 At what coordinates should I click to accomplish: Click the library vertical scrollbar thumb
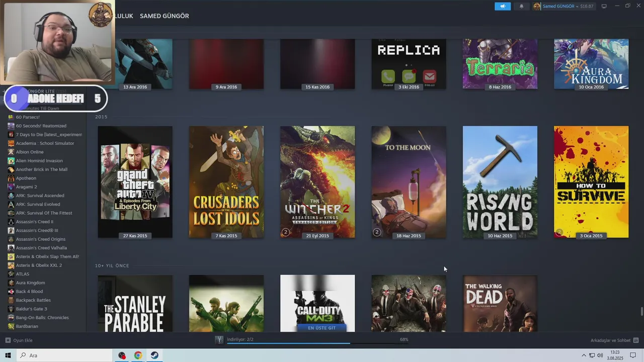tap(641, 311)
